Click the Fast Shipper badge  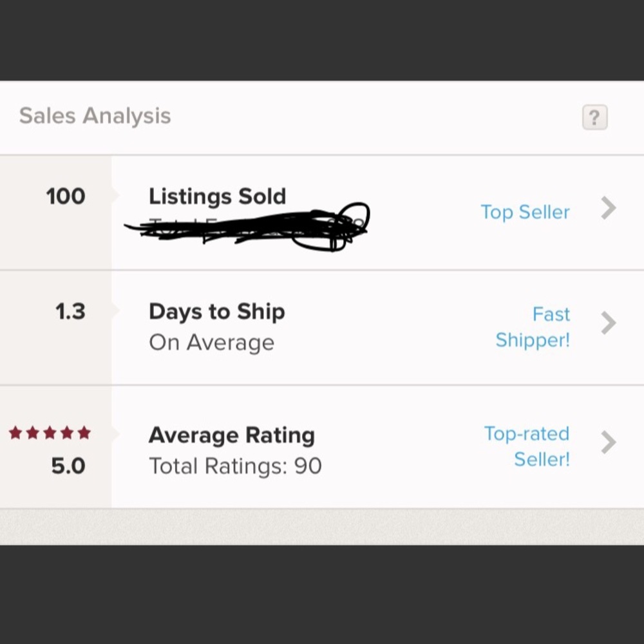coord(533,327)
